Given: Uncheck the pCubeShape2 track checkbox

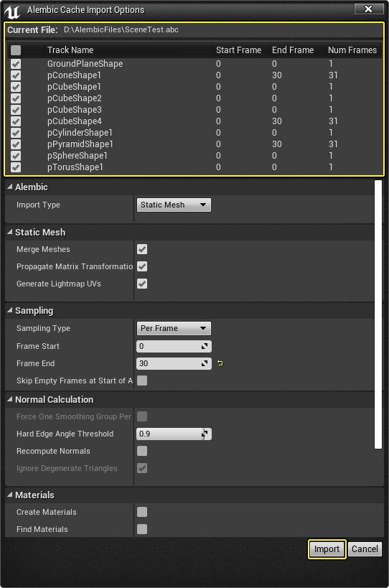Looking at the screenshot, I should (x=16, y=98).
